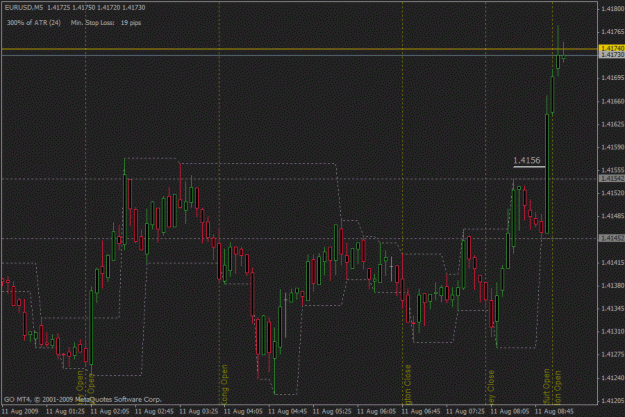Image resolution: width=625 pixels, height=417 pixels.
Task: Click the '11 Aug 04:45' time label
Action: coord(288,411)
